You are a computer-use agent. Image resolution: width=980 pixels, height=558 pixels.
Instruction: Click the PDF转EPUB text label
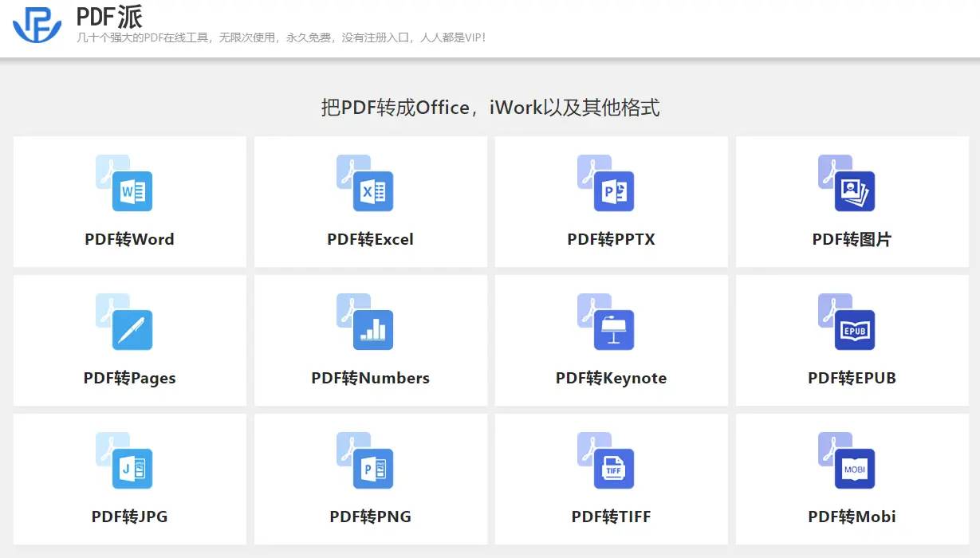[852, 378]
